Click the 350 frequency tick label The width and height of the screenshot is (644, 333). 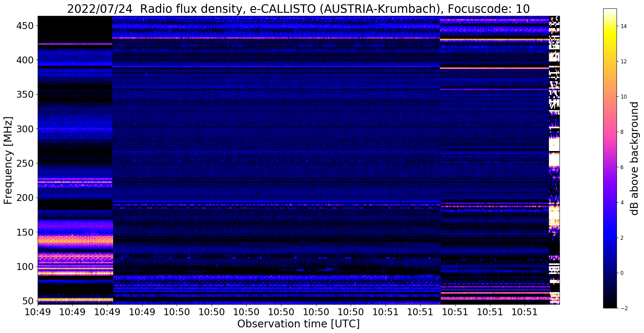[x=24, y=94]
